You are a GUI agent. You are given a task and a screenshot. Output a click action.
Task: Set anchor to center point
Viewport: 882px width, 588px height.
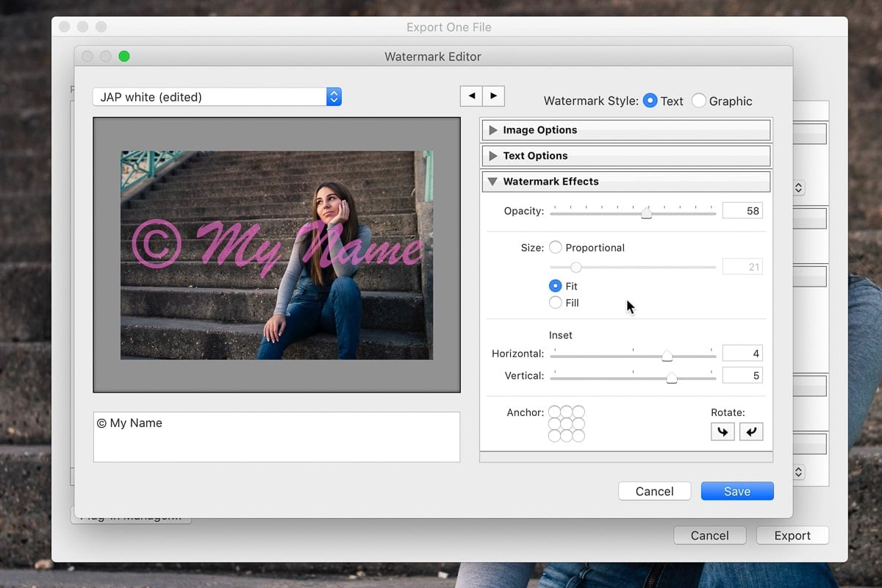(567, 424)
